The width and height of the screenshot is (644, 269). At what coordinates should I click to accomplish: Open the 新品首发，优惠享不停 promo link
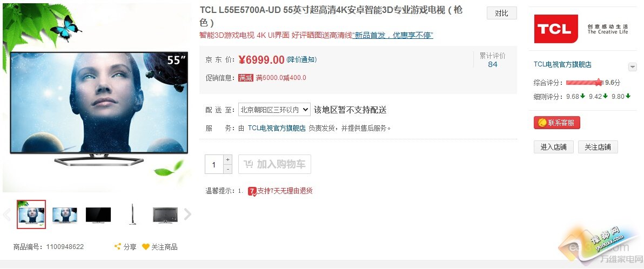[x=393, y=35]
